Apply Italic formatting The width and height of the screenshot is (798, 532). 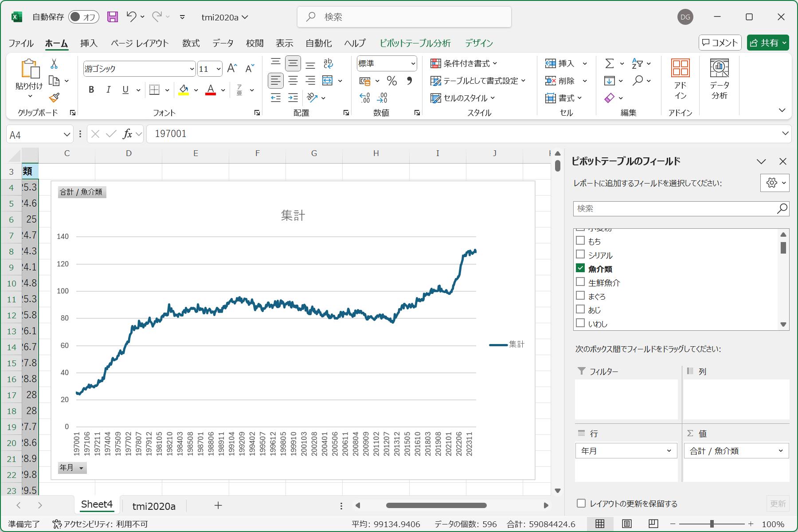(x=108, y=90)
